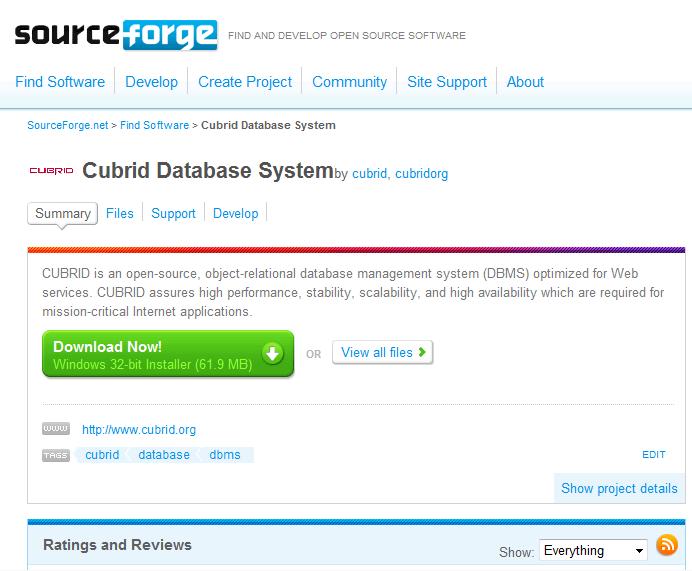Open Site Support menu
Screen dimensions: 692x571
coord(447,82)
